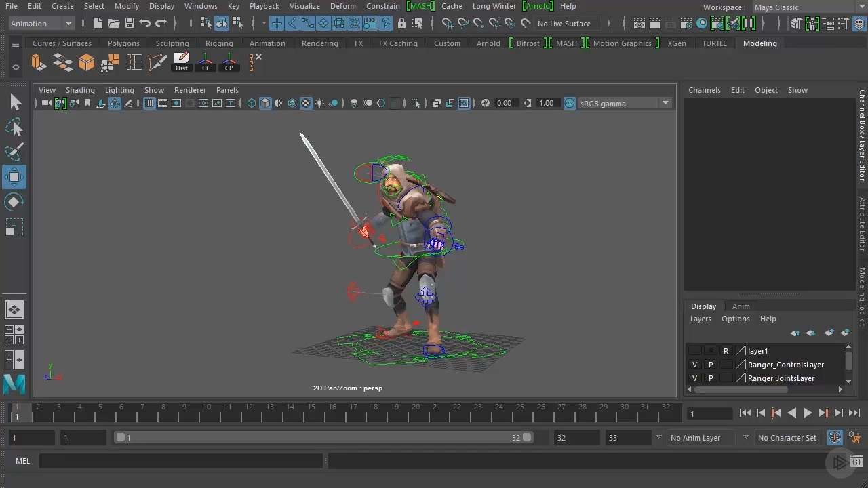The width and height of the screenshot is (868, 488).
Task: Toggle the viewport grid display button
Action: pyautogui.click(x=149, y=103)
